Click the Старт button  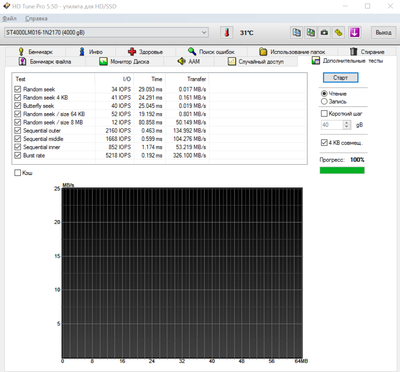[x=340, y=78]
